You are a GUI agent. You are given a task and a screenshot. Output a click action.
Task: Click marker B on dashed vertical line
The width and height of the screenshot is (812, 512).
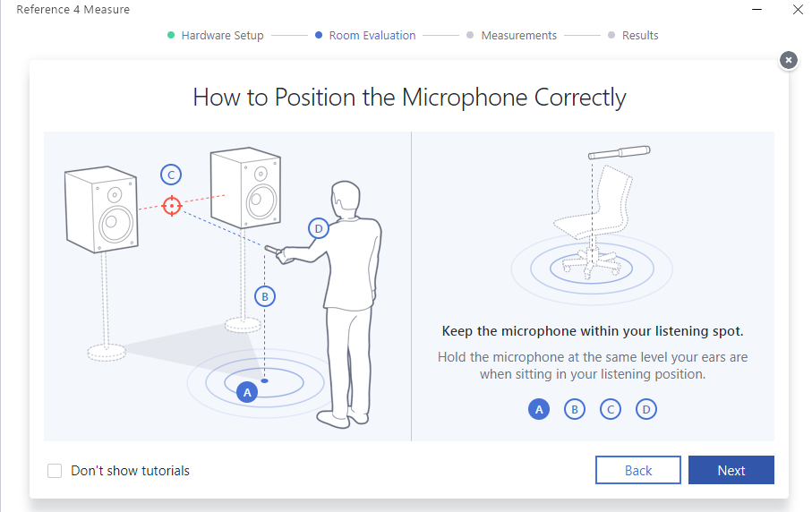pos(265,296)
